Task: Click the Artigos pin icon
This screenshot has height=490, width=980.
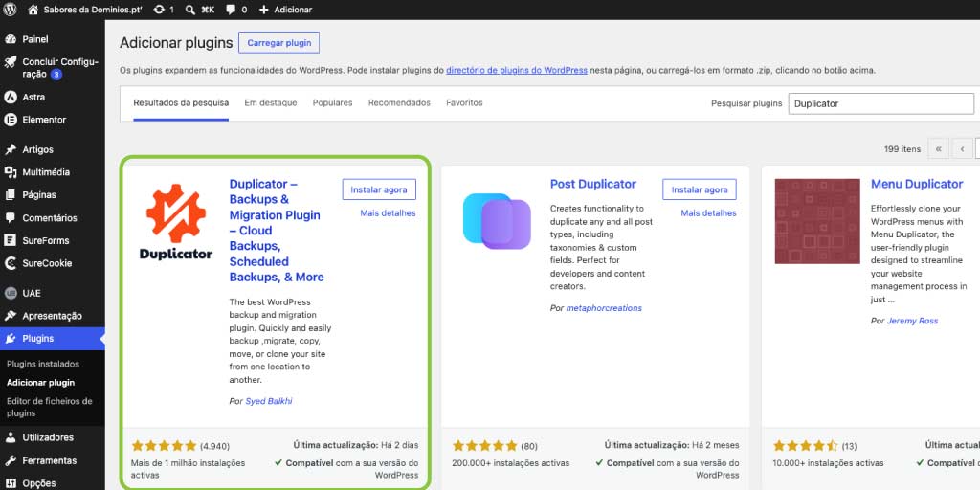Action: click(10, 149)
